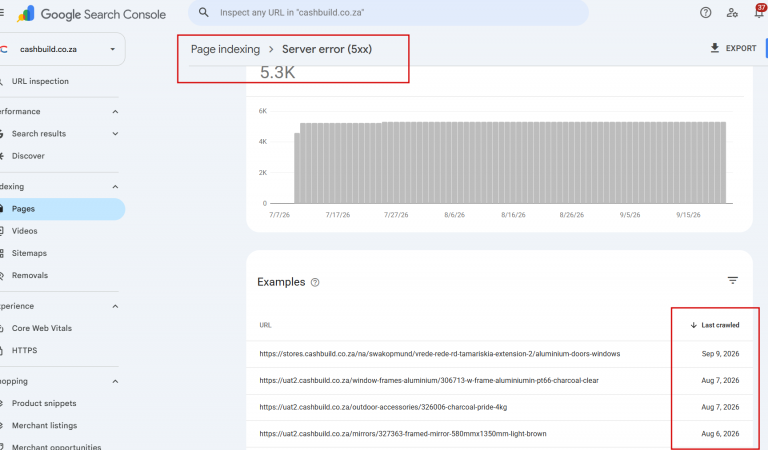Open Merchant listings report
This screenshot has width=768, height=450.
coord(45,425)
